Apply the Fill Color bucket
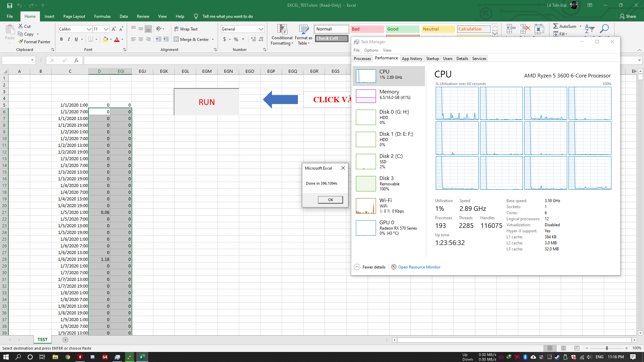The image size is (644, 362). pos(105,39)
